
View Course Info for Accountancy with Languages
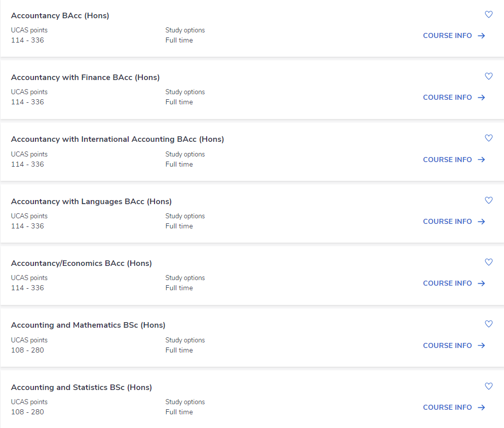(454, 221)
